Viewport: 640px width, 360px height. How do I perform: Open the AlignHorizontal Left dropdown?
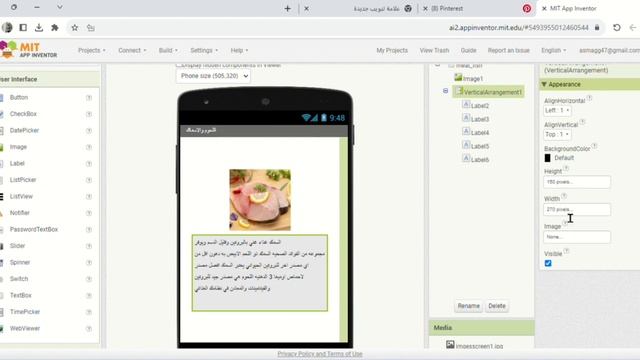click(557, 111)
